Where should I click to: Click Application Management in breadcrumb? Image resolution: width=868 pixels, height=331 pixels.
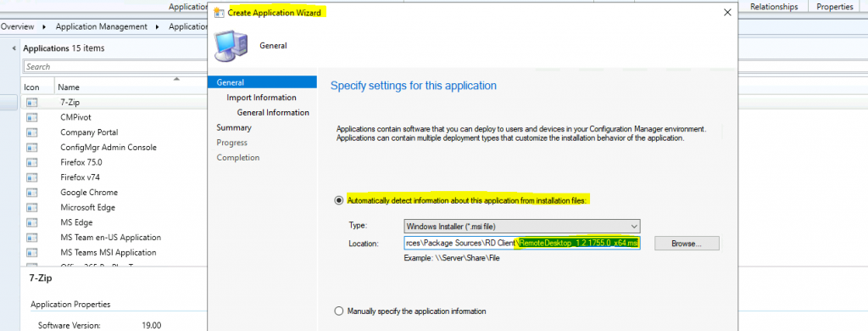click(102, 26)
